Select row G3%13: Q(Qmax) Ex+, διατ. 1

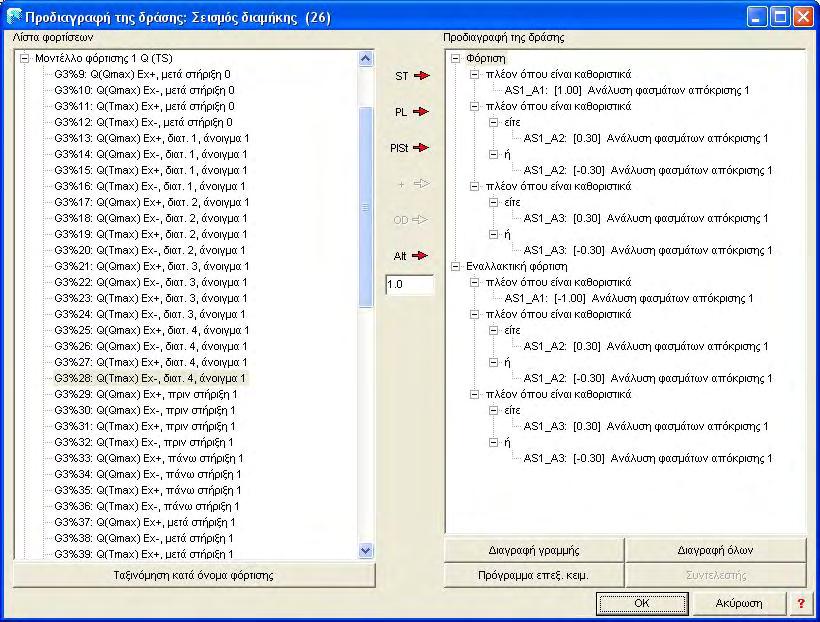click(152, 139)
